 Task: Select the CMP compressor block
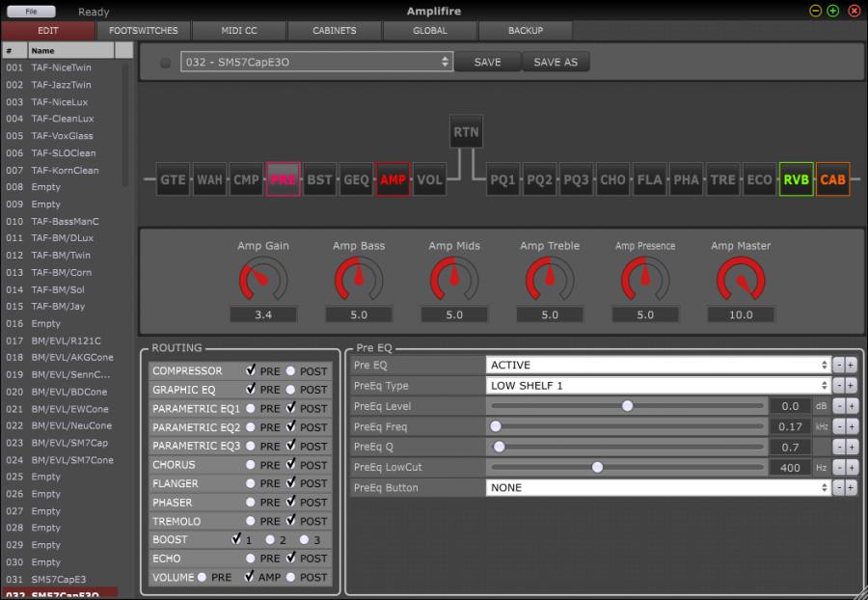click(x=246, y=179)
